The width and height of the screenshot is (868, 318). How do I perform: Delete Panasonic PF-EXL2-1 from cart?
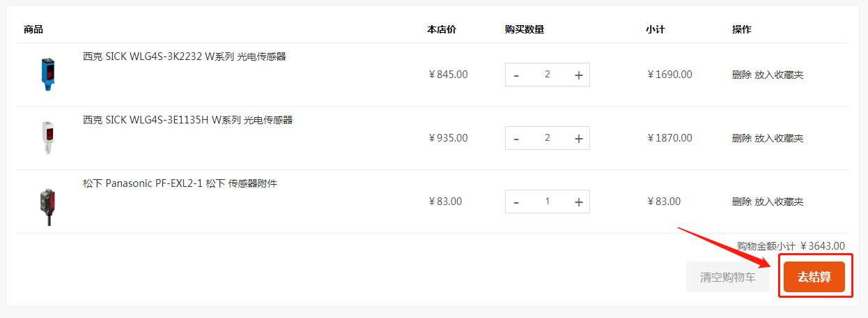click(x=742, y=202)
